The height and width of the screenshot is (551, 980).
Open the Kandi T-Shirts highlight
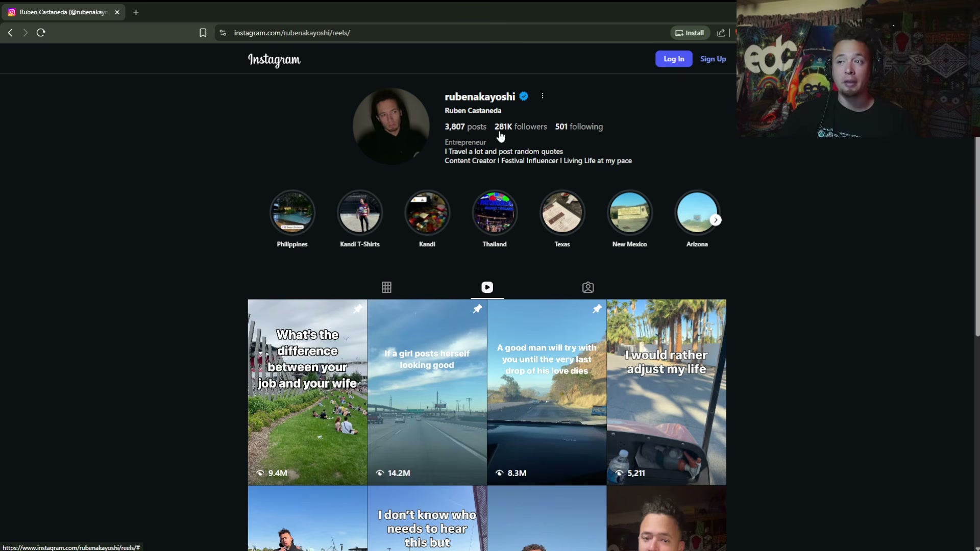click(360, 213)
